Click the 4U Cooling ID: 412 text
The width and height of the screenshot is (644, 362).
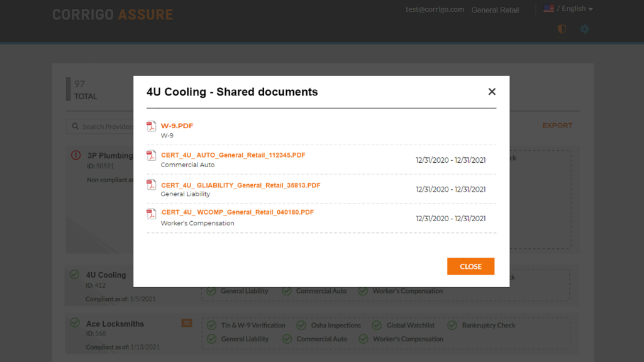[96, 285]
